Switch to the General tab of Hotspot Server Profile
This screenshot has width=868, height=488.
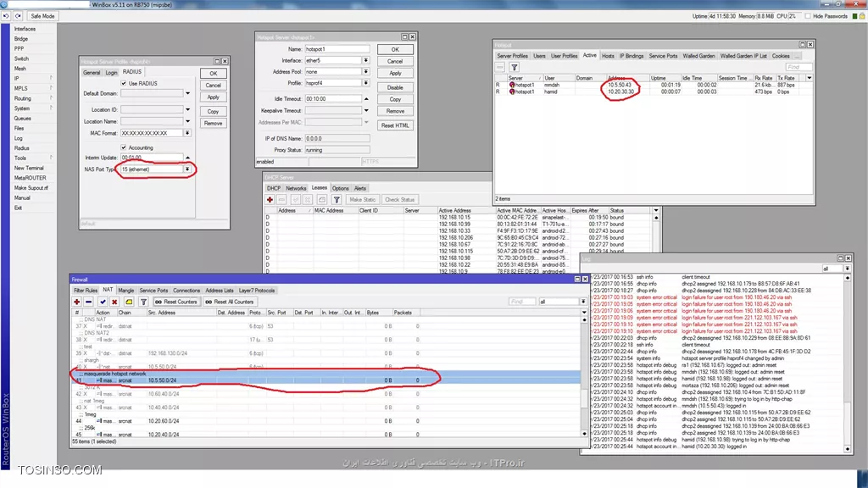[92, 73]
